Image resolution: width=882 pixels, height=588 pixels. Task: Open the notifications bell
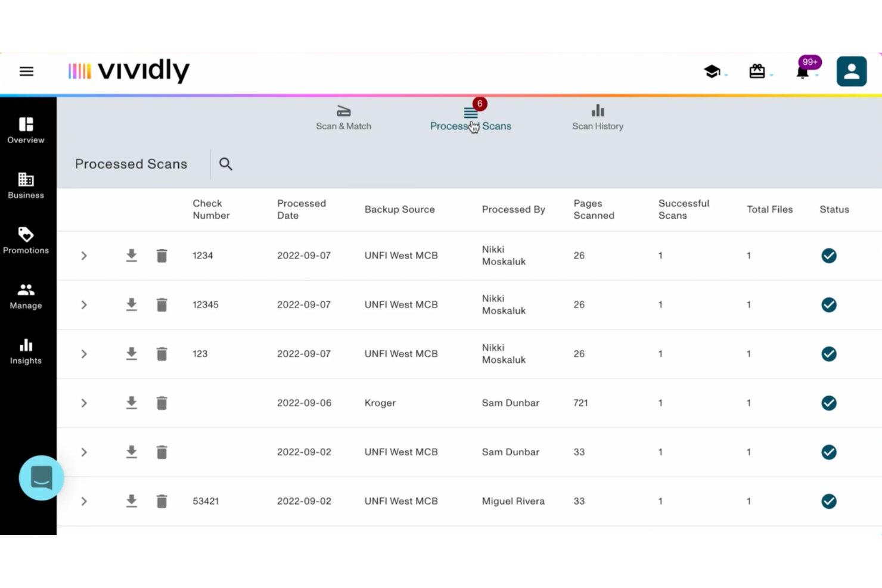(803, 71)
